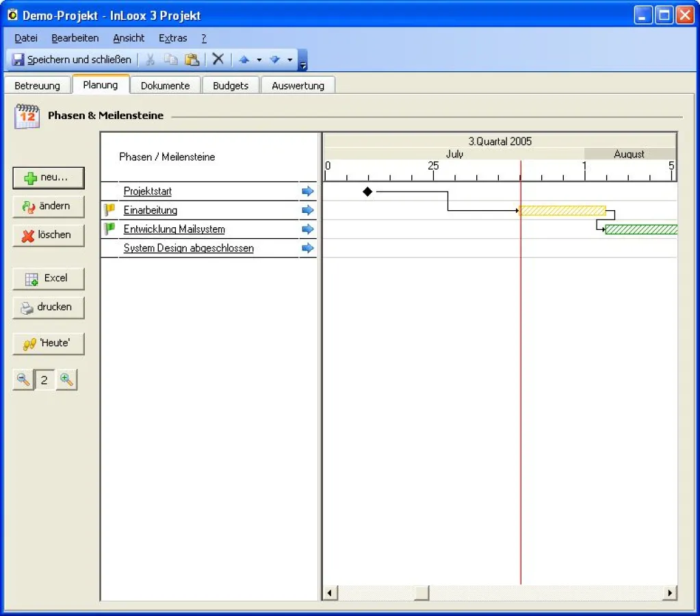
Task: Click the yellow flag beside Einarbeitung
Action: click(109, 210)
